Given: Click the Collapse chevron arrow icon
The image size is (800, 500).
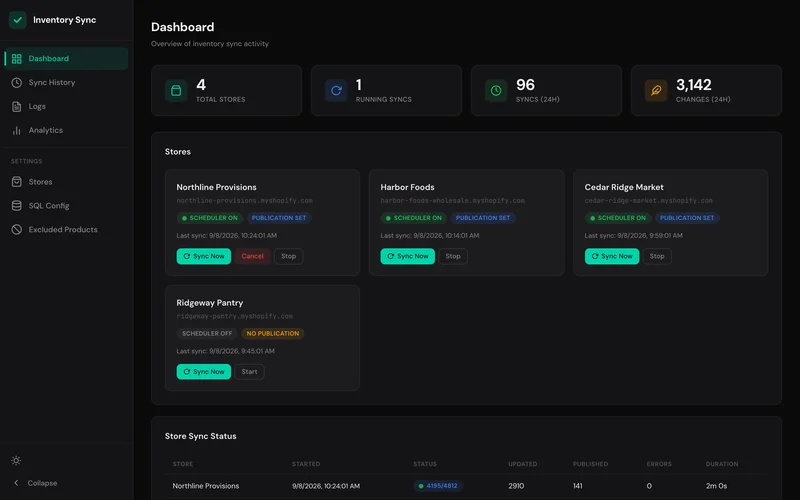Looking at the screenshot, I should tap(16, 483).
